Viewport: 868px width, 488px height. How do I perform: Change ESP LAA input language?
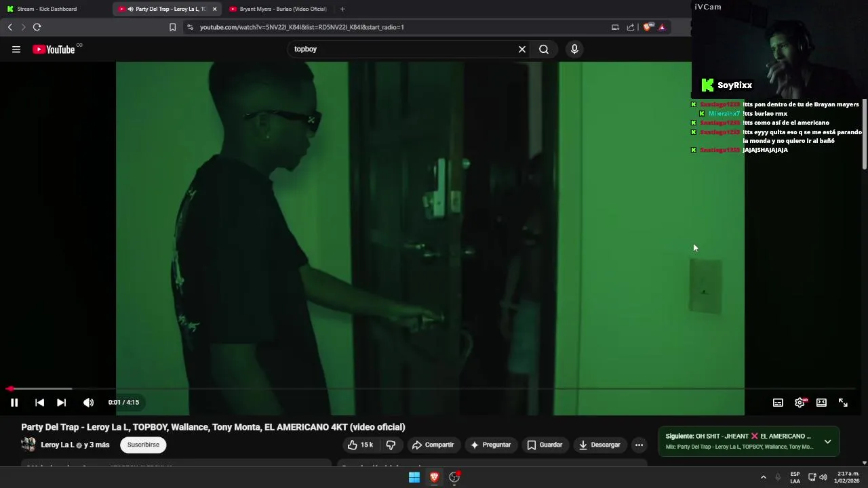tap(795, 477)
